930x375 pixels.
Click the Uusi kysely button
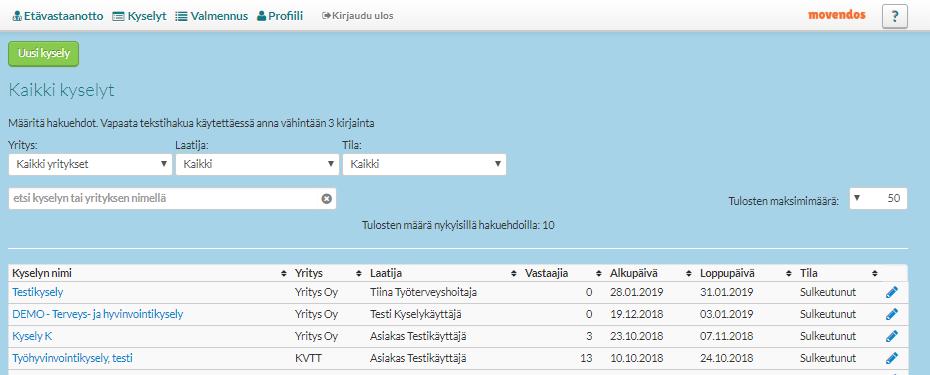(x=44, y=54)
